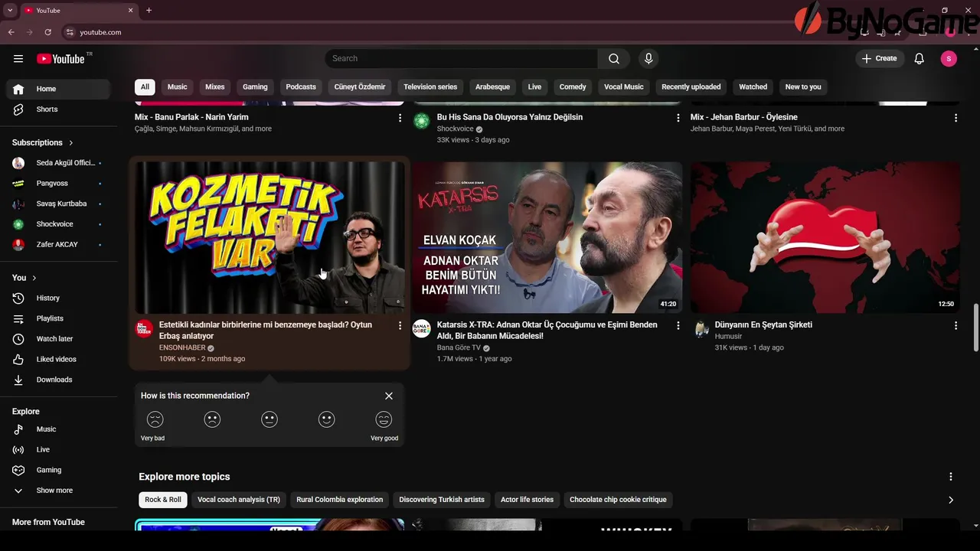Click the search magnifier button
Viewport: 980px width, 551px height.
(x=614, y=59)
